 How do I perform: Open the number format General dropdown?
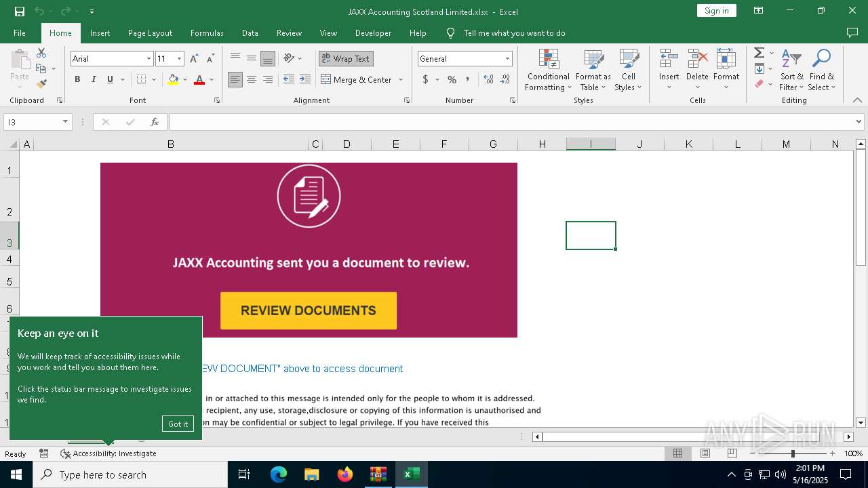click(507, 59)
